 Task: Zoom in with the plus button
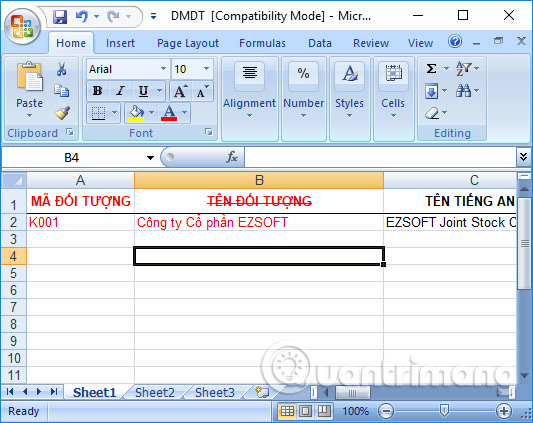(x=504, y=411)
